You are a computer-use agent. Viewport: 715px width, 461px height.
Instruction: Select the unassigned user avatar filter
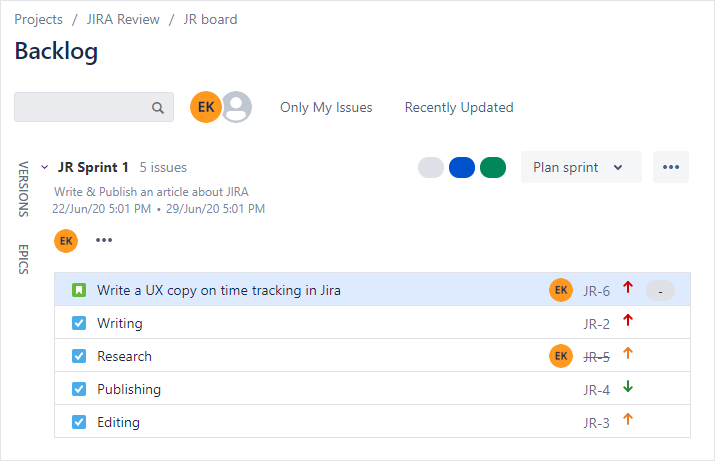pos(237,107)
